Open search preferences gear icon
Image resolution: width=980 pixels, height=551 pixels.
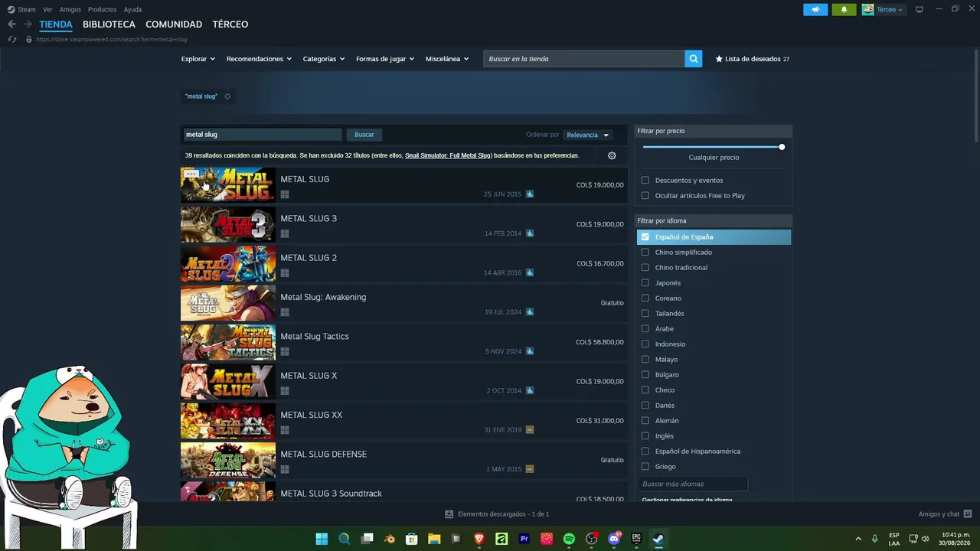click(x=612, y=155)
